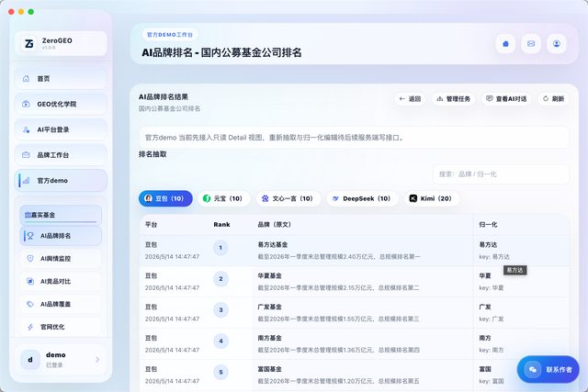The image size is (588, 392).
Task: Open GEO优化学院 in the sidebar
Action: pyautogui.click(x=61, y=104)
